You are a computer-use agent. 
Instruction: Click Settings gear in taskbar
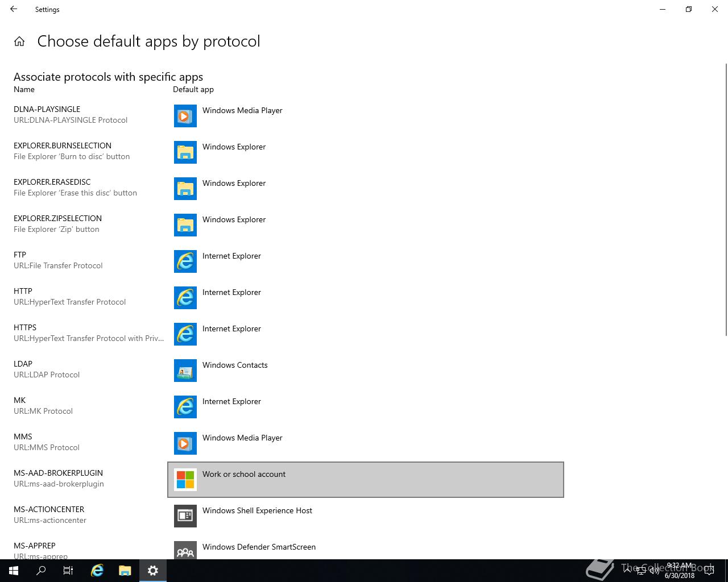[x=153, y=571]
